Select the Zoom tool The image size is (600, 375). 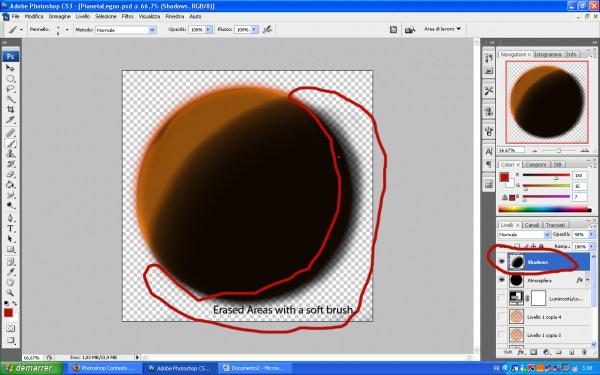pyautogui.click(x=10, y=293)
